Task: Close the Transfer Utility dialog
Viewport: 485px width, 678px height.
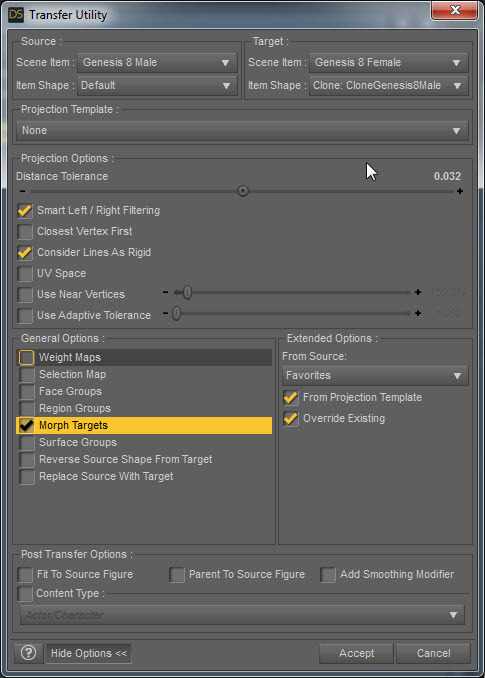Action: [x=454, y=10]
